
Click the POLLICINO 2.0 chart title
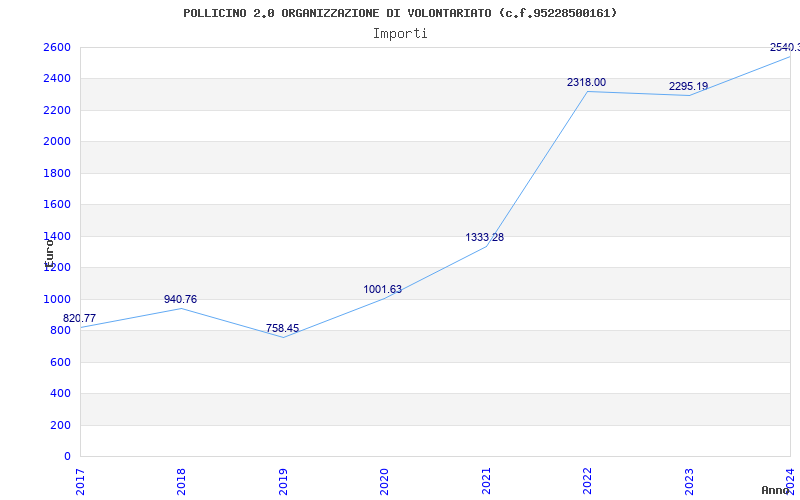tap(400, 13)
